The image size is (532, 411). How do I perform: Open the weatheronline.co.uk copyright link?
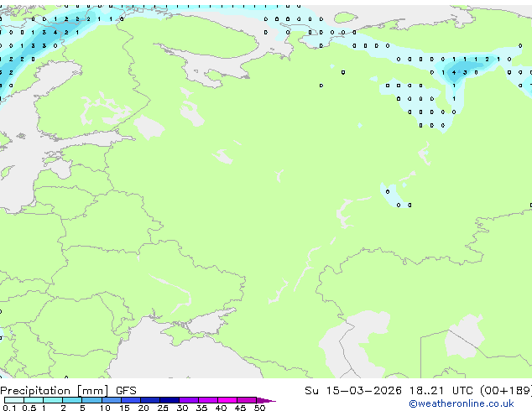pos(461,403)
